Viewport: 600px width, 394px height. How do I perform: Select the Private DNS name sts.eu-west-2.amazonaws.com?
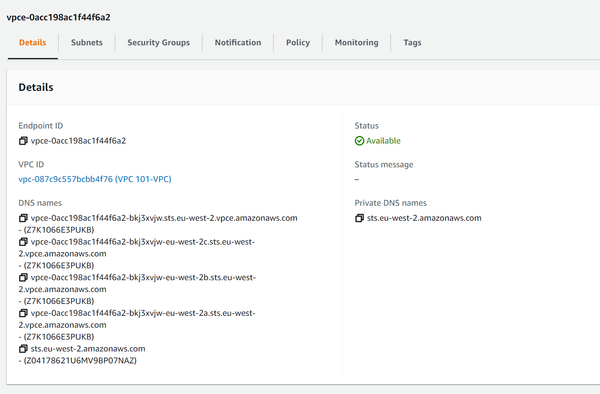(x=424, y=218)
